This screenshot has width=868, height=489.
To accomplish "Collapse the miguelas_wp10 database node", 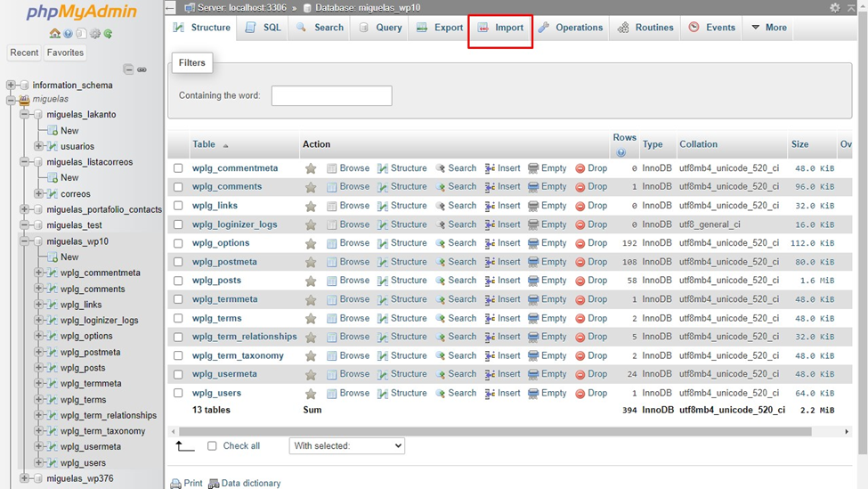I will [24, 240].
